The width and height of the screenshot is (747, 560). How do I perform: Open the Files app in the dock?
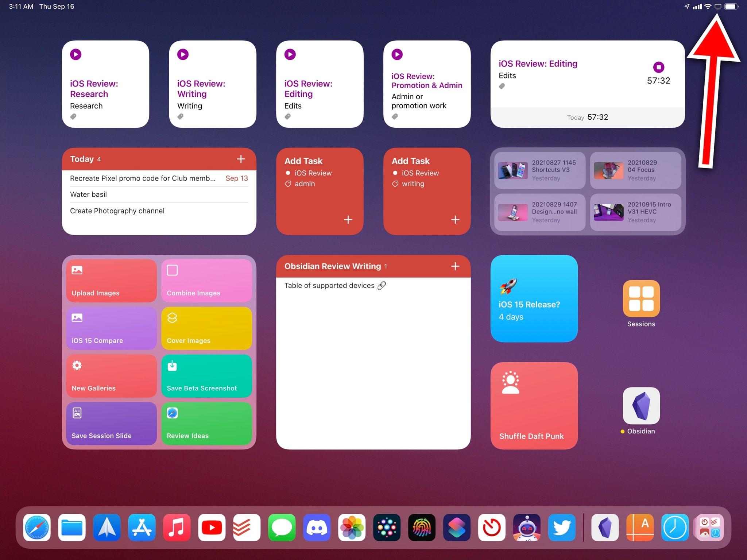(72, 528)
